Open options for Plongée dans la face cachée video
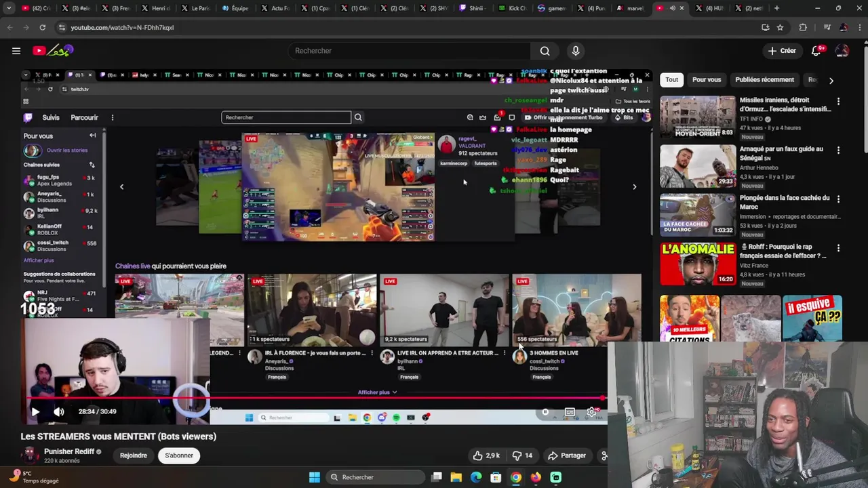Screen dimensions: 868x488 pos(838,199)
